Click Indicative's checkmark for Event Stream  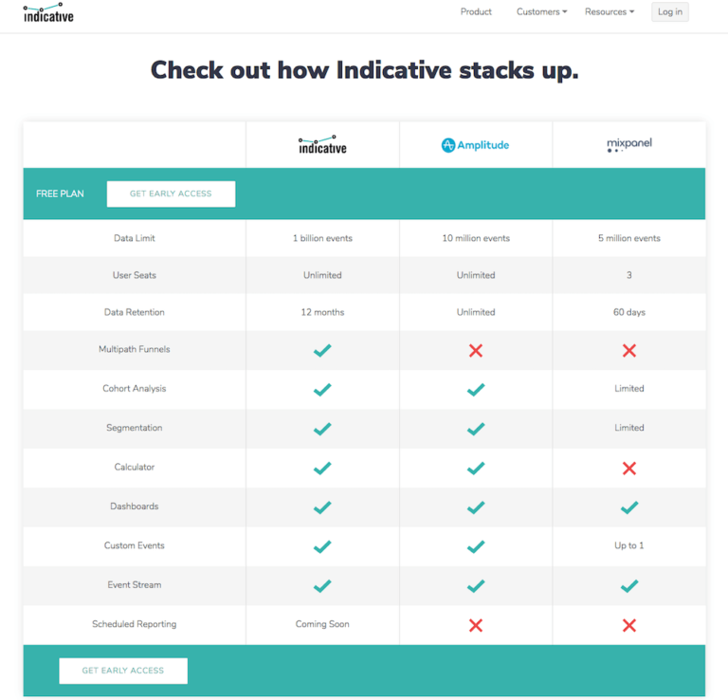(322, 586)
